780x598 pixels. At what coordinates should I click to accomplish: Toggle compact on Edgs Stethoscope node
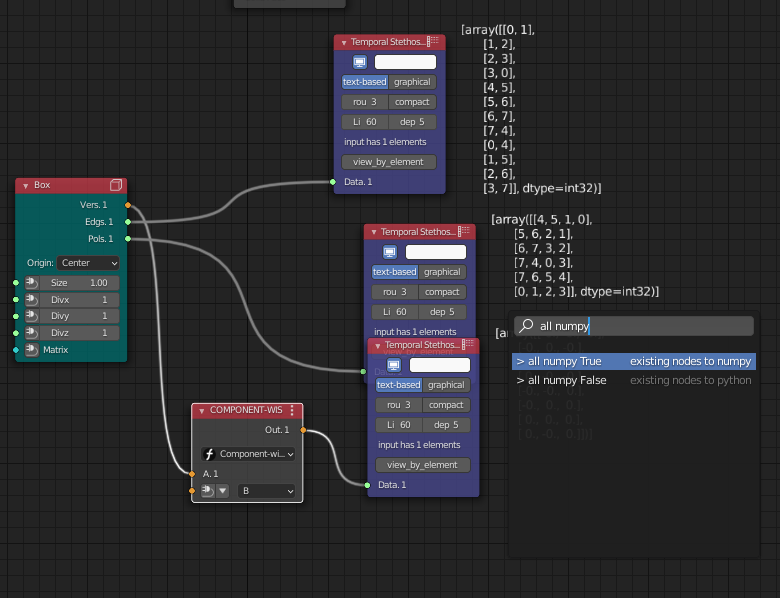coord(412,102)
